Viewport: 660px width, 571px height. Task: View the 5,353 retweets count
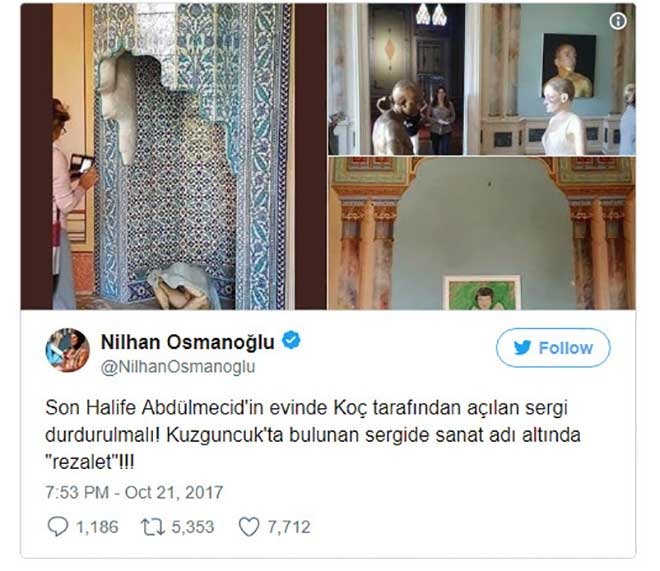[x=193, y=527]
